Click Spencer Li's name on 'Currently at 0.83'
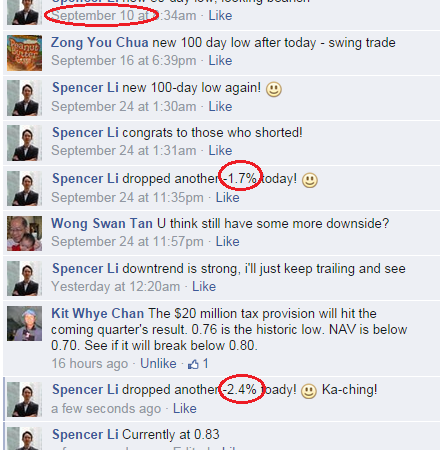 [x=85, y=434]
